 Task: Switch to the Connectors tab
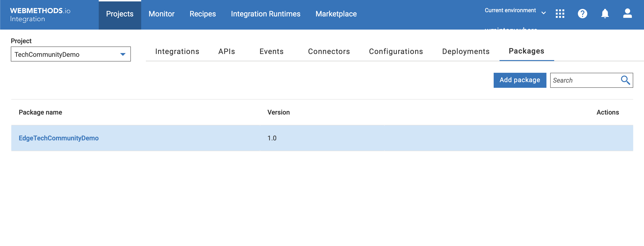[x=329, y=51]
